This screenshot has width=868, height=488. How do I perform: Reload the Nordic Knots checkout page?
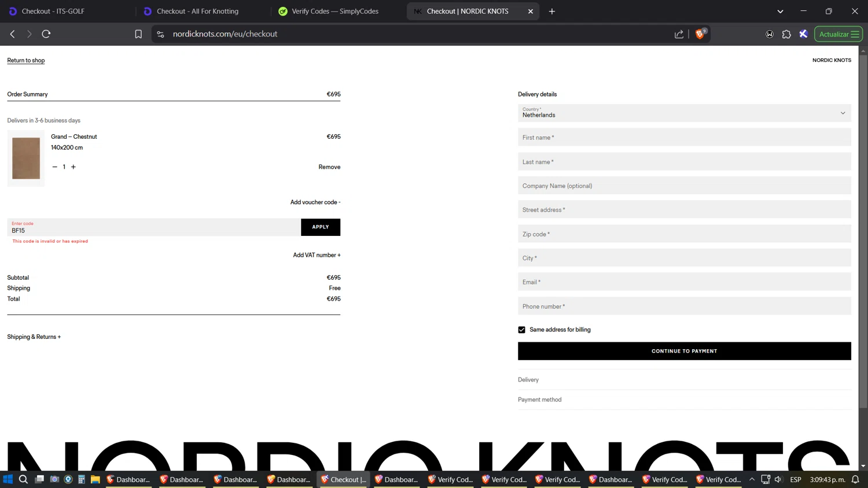point(46,34)
